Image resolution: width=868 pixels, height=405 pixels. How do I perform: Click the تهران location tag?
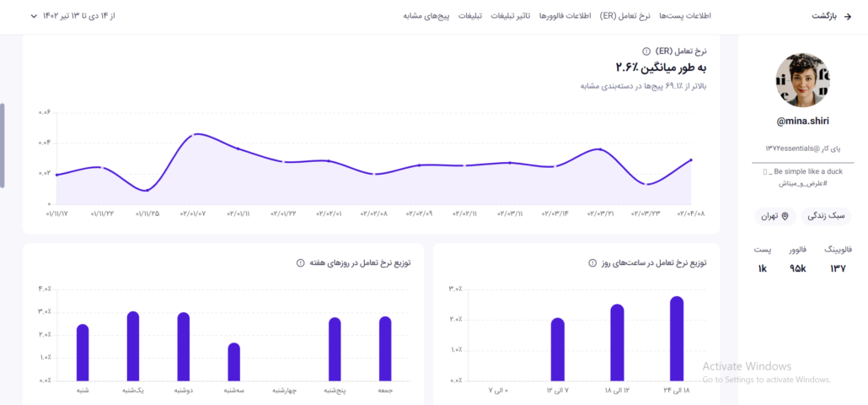(x=775, y=216)
